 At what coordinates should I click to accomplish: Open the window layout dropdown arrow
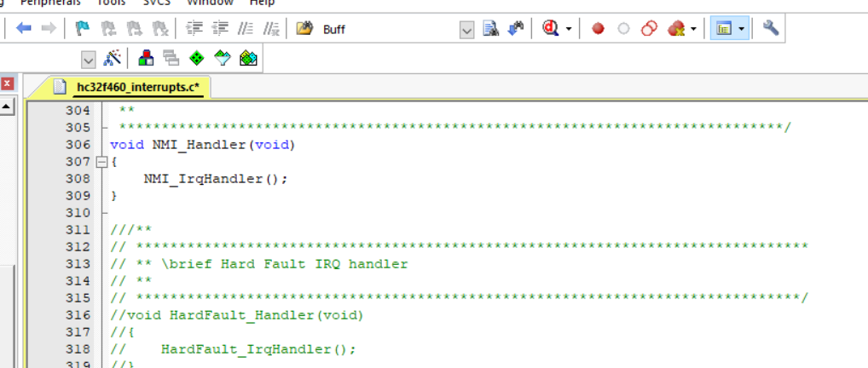tap(742, 29)
